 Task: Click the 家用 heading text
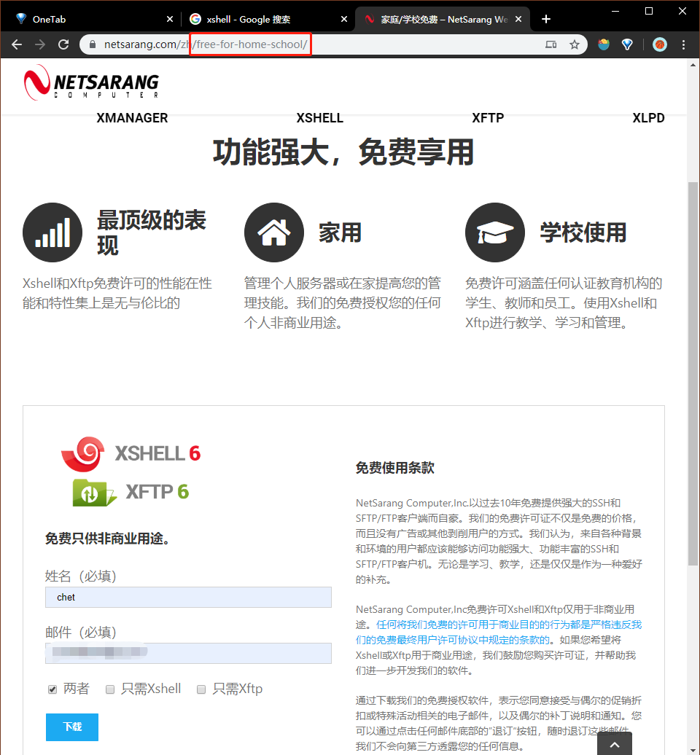340,232
